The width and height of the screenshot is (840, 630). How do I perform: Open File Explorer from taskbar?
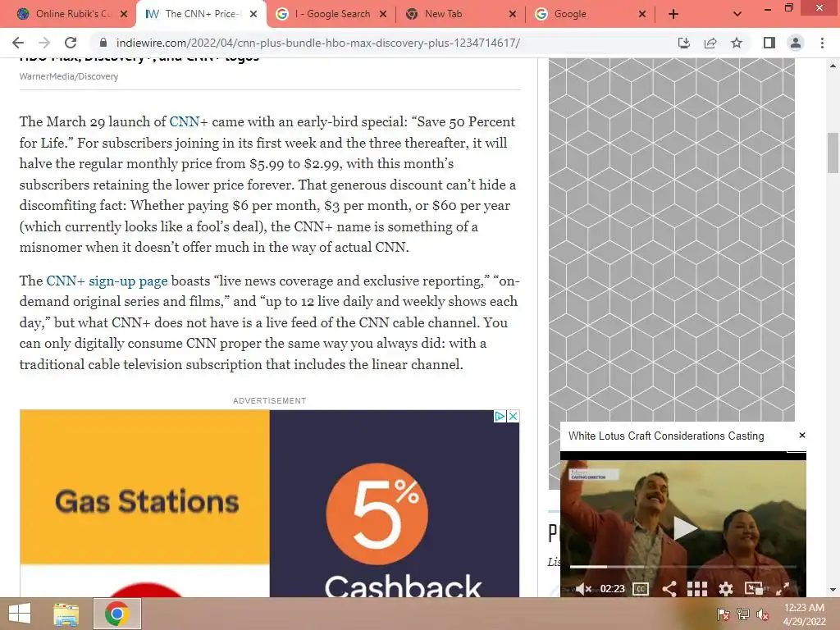[66, 614]
